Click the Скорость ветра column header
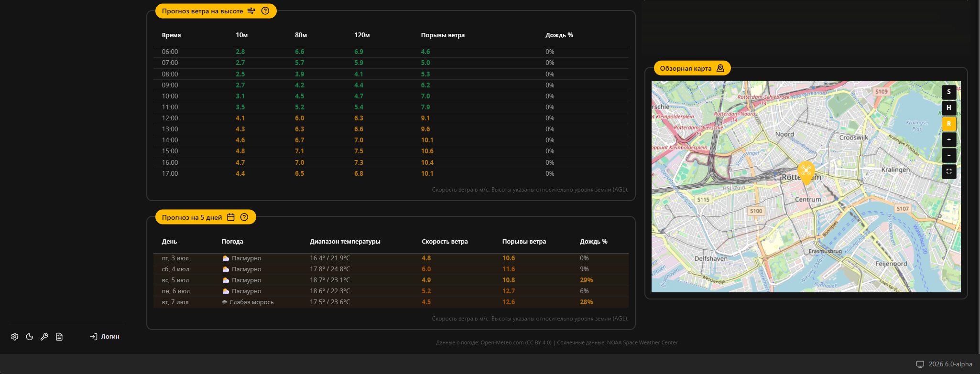This screenshot has width=980, height=374. (x=445, y=242)
